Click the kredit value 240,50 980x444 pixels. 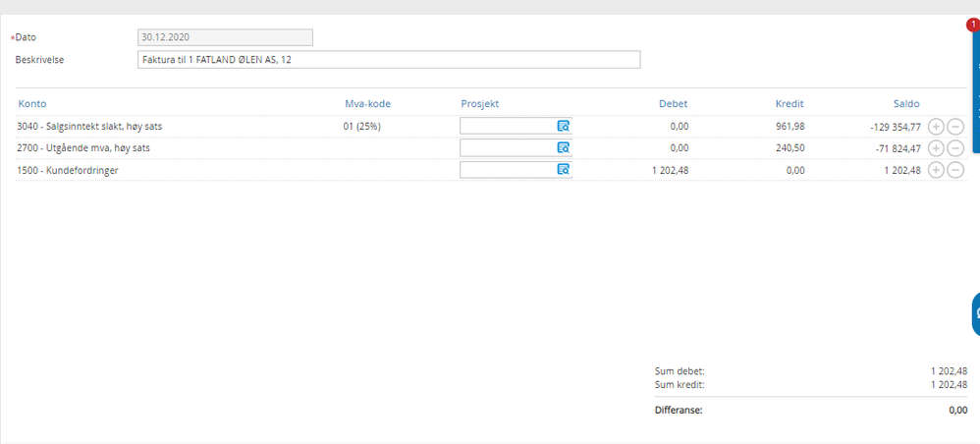pyautogui.click(x=790, y=148)
